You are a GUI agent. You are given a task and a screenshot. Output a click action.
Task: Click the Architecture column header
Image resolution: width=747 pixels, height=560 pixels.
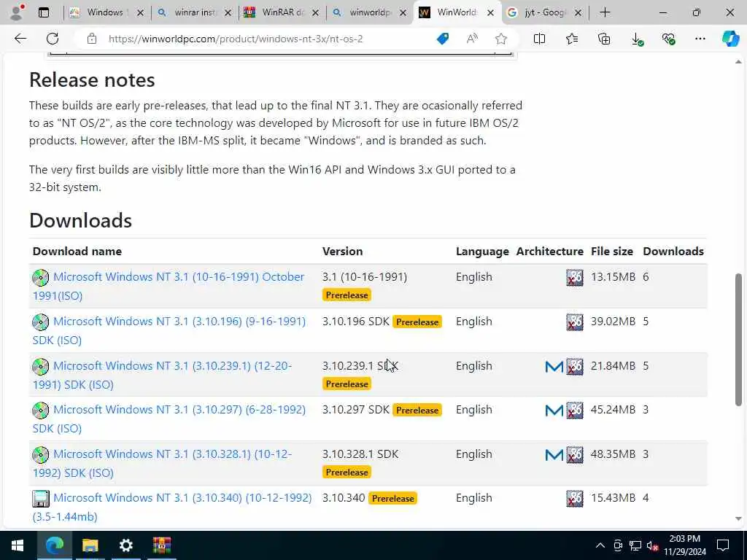pos(550,251)
